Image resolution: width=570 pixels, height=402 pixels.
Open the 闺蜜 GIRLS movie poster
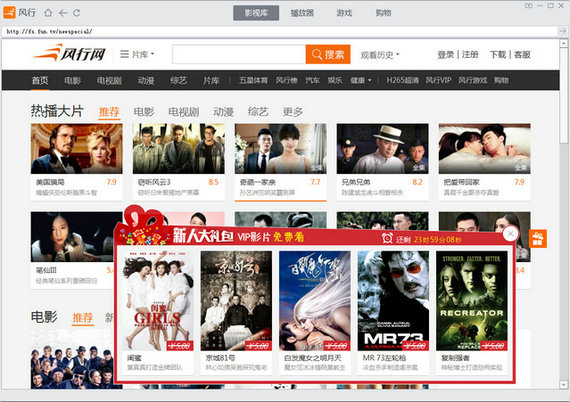click(x=158, y=301)
